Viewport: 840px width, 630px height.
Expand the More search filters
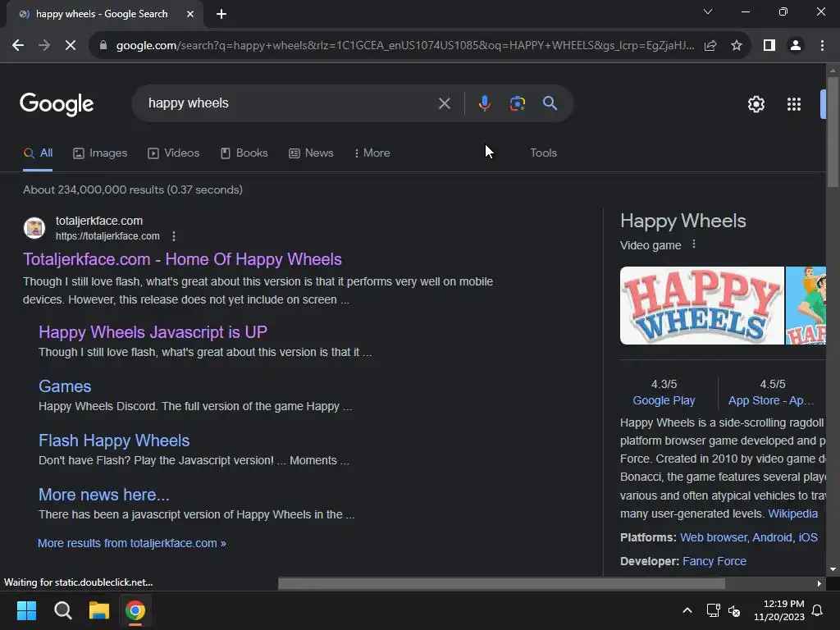tap(372, 153)
